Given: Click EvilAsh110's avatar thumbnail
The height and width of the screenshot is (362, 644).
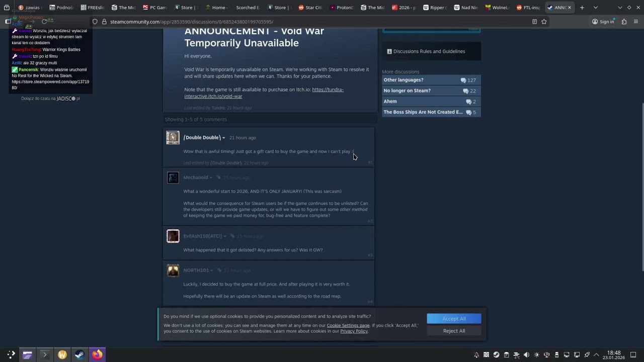Looking at the screenshot, I should [x=173, y=236].
